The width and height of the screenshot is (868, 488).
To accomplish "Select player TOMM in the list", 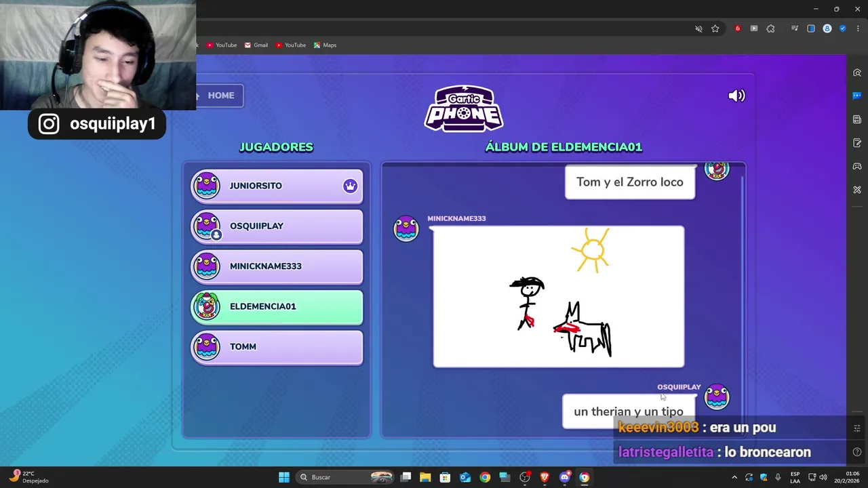I will coord(277,347).
